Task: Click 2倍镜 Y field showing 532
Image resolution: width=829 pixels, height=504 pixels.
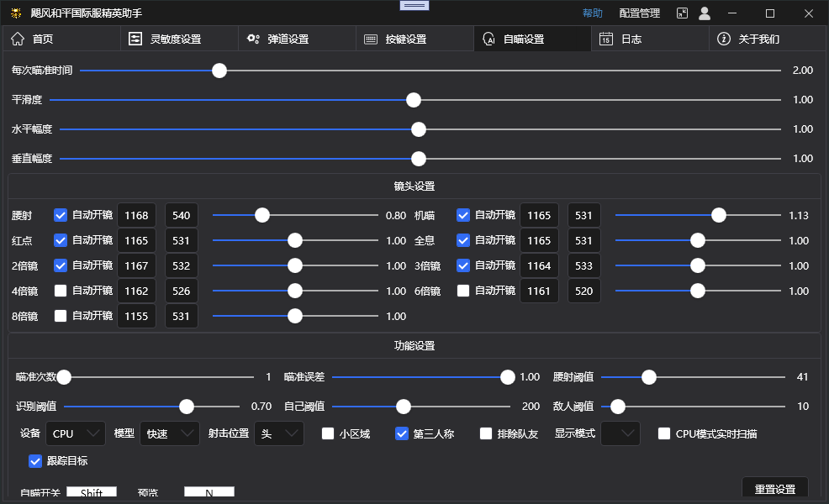Action: [182, 265]
